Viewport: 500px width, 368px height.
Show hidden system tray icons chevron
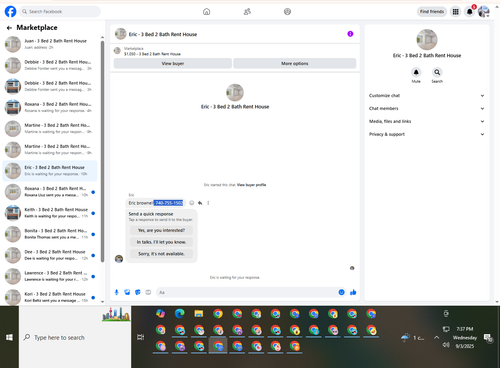(x=436, y=337)
